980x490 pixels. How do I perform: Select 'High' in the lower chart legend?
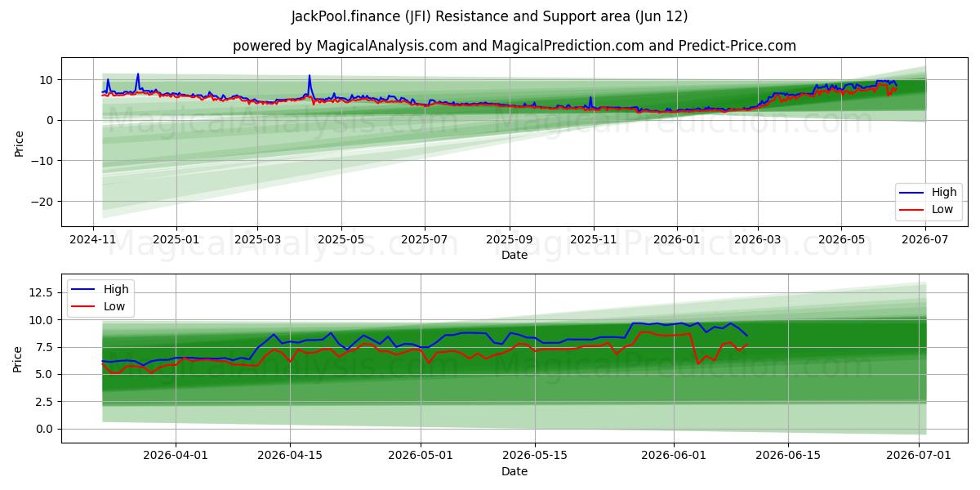click(116, 289)
